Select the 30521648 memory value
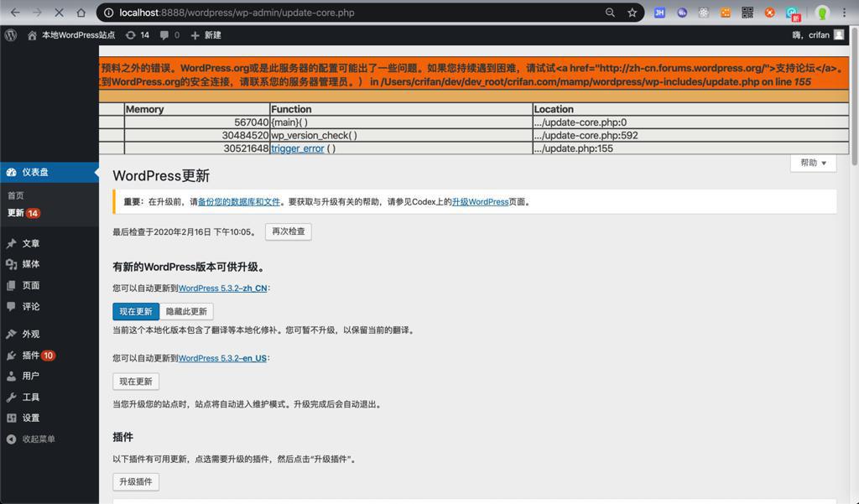This screenshot has height=504, width=859. pos(246,148)
